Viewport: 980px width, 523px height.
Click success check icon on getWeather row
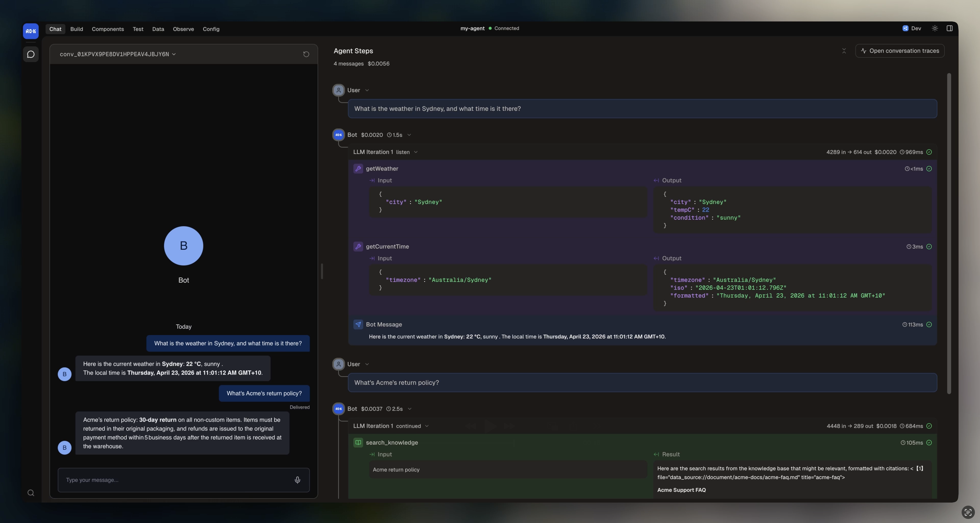click(929, 169)
